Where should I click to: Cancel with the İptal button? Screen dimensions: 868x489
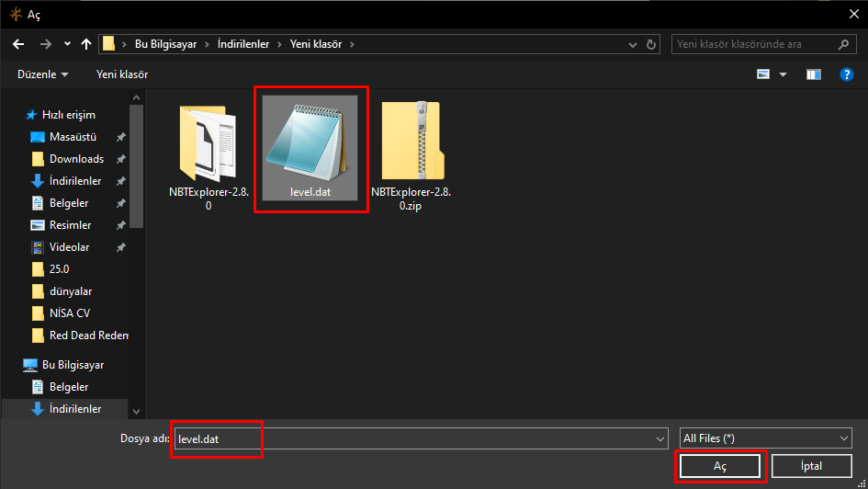coord(811,466)
